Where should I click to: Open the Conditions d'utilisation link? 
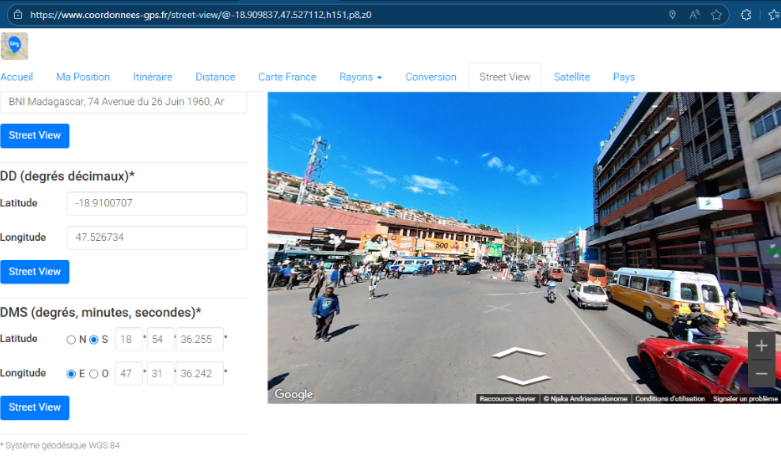(x=669, y=398)
